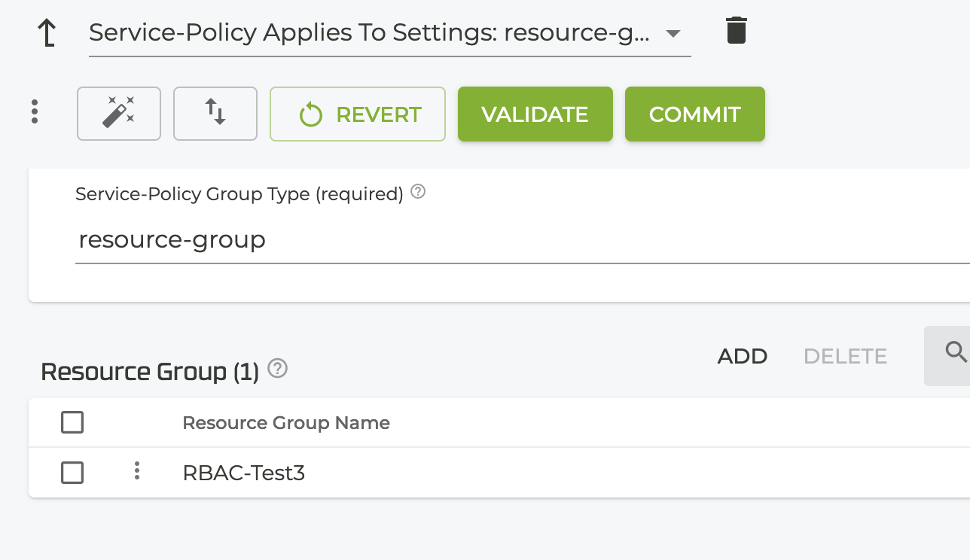Show help for Service-Policy Group Type

[x=418, y=193]
